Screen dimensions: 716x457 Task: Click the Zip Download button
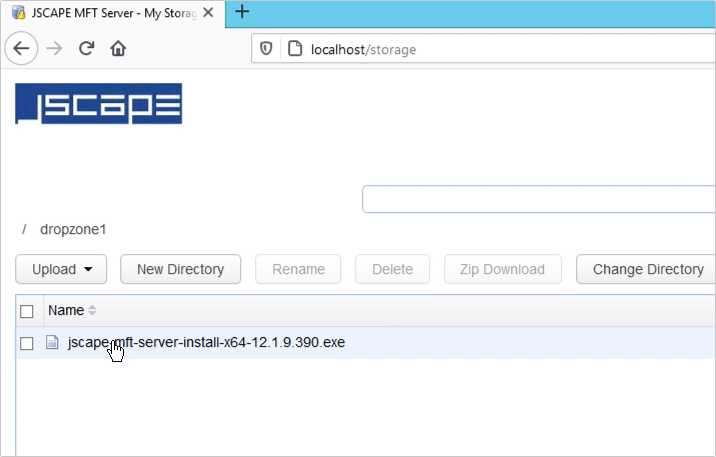502,269
